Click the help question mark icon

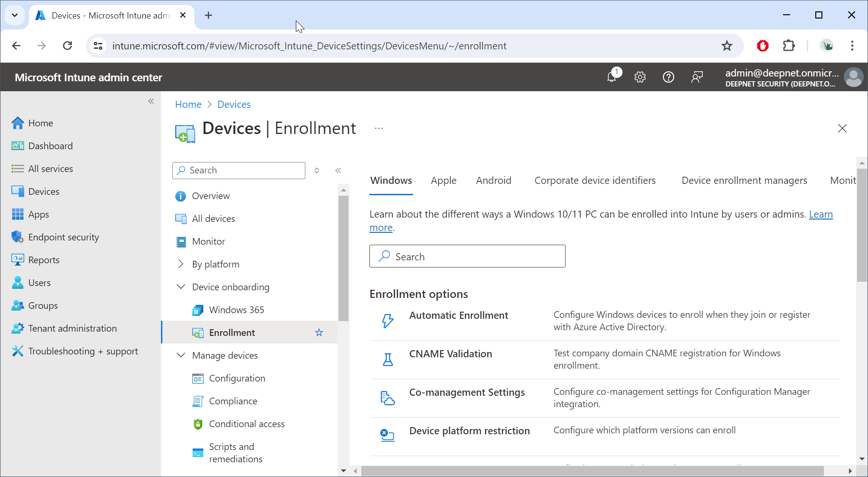(668, 77)
